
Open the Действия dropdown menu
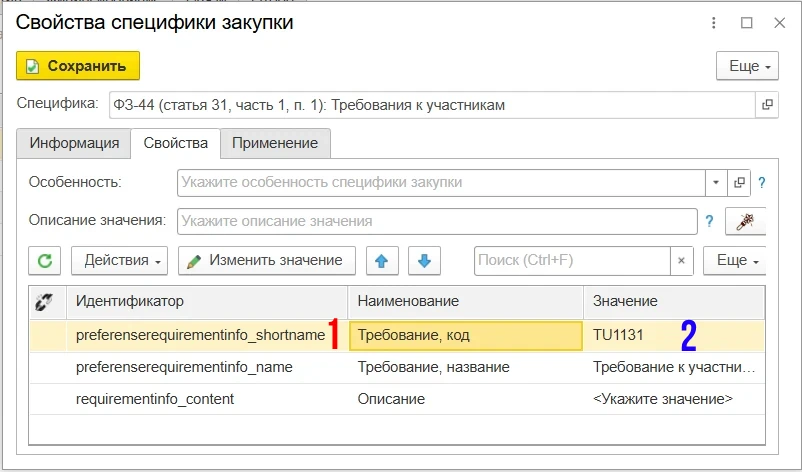pos(120,261)
